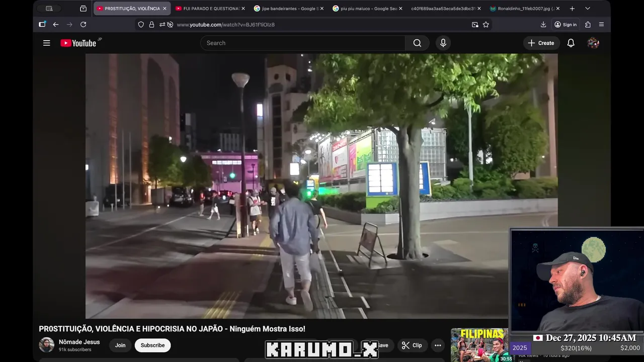Open a new browser tab

point(572,9)
